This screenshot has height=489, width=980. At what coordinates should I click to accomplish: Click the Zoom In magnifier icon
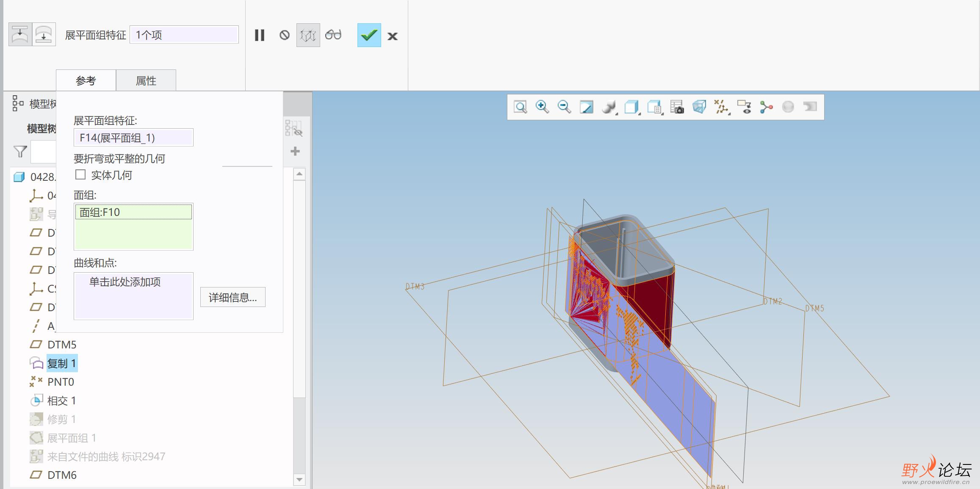542,107
